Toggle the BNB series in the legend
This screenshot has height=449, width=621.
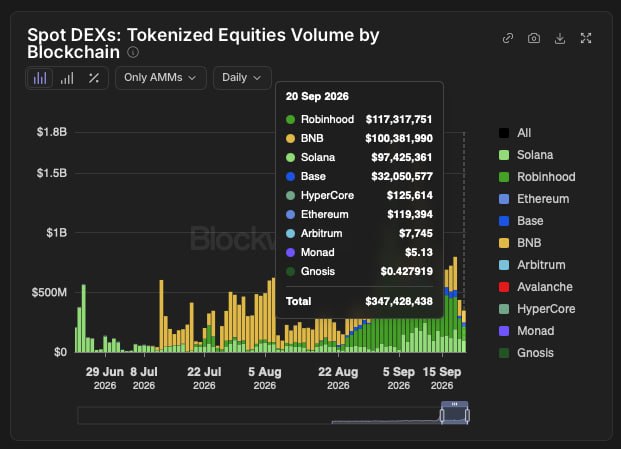tap(520, 243)
